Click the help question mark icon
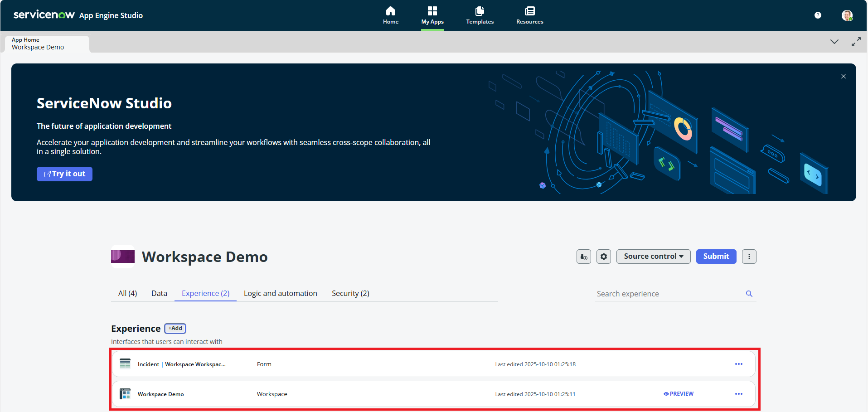This screenshot has height=412, width=868. coord(818,15)
